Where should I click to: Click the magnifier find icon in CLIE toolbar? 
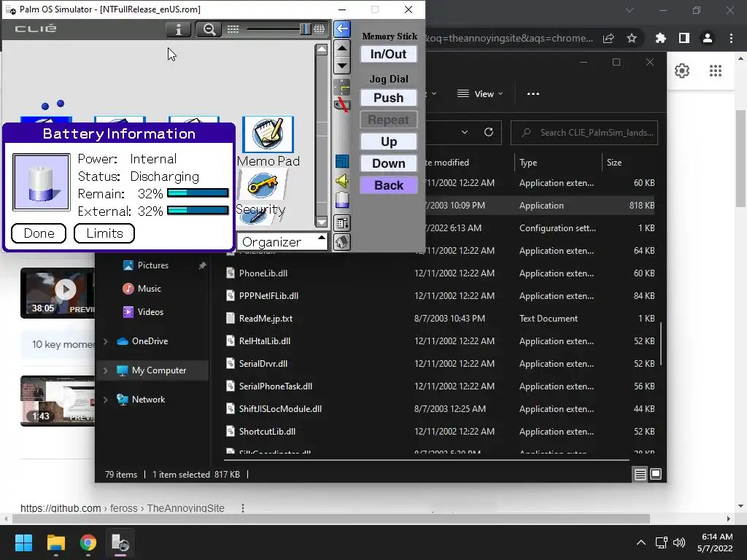pos(209,29)
